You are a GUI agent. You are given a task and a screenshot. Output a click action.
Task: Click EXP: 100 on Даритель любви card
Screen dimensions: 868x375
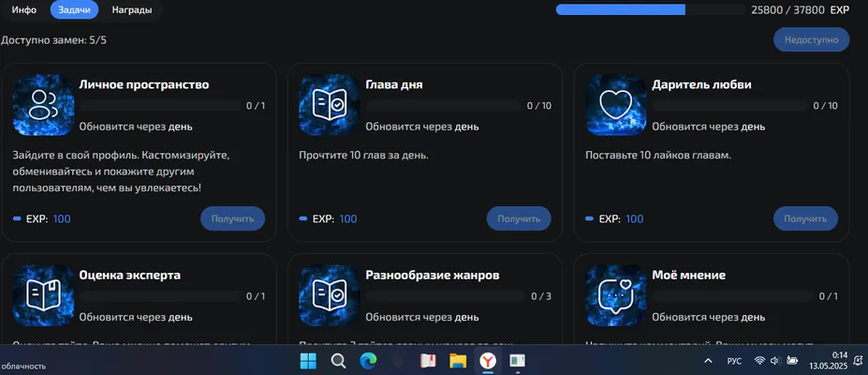[x=614, y=218]
